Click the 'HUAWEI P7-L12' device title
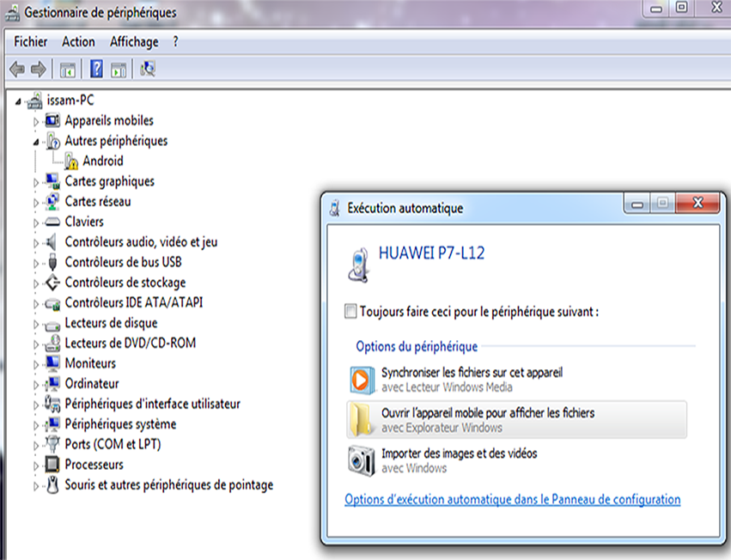This screenshot has height=560, width=731. 431,253
